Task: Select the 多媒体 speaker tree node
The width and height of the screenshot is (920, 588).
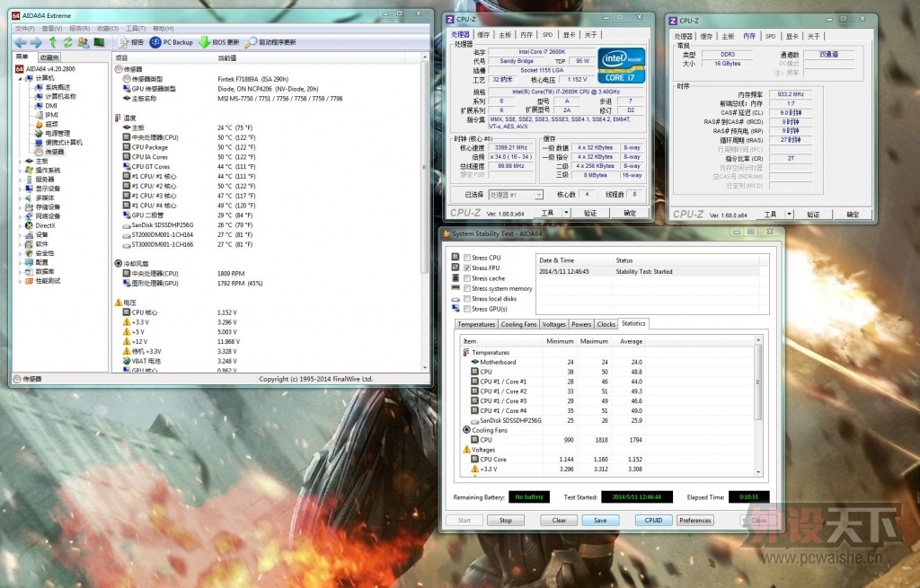Action: click(40, 198)
